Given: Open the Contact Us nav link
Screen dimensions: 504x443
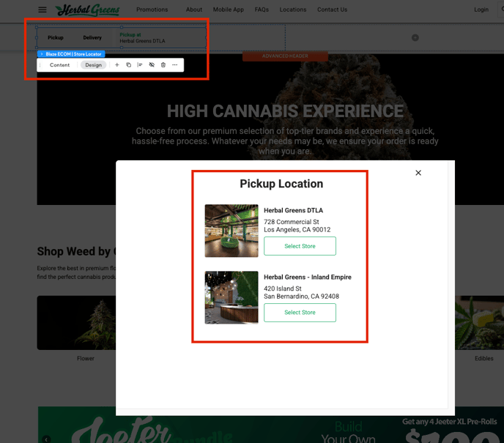Looking at the screenshot, I should pos(332,10).
